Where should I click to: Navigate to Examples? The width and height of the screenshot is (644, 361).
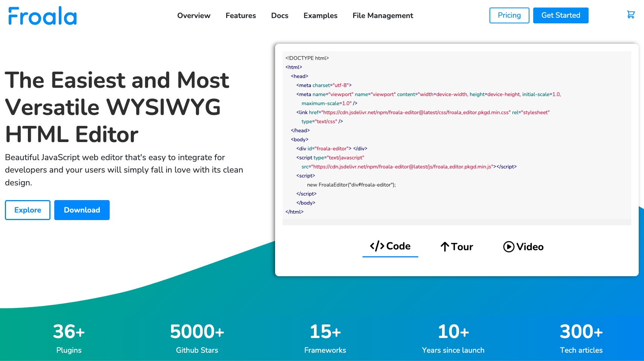coord(320,15)
